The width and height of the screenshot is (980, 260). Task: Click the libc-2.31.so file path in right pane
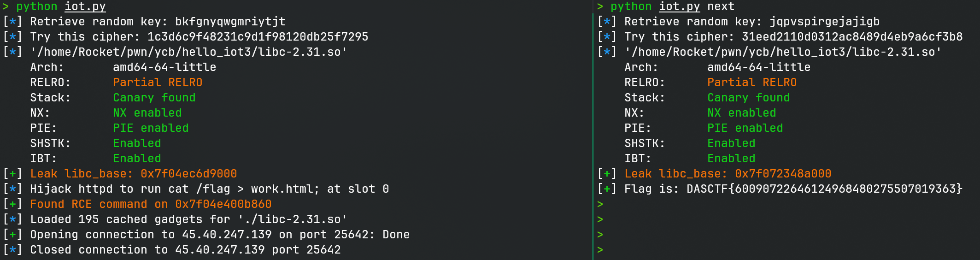783,52
